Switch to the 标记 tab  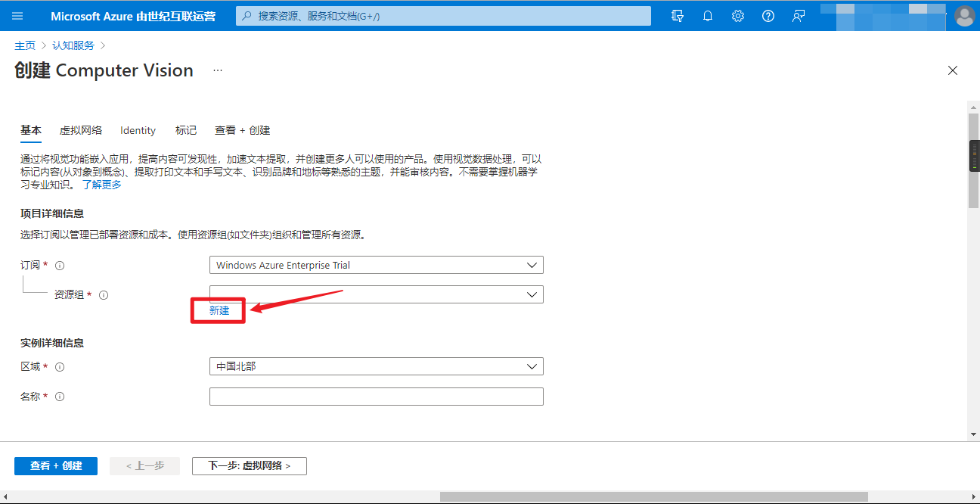tap(186, 130)
